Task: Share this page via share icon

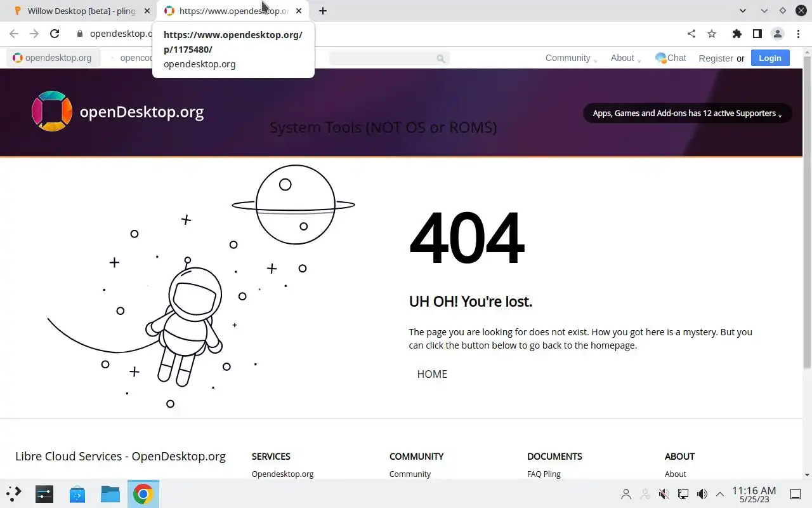Action: (691, 34)
